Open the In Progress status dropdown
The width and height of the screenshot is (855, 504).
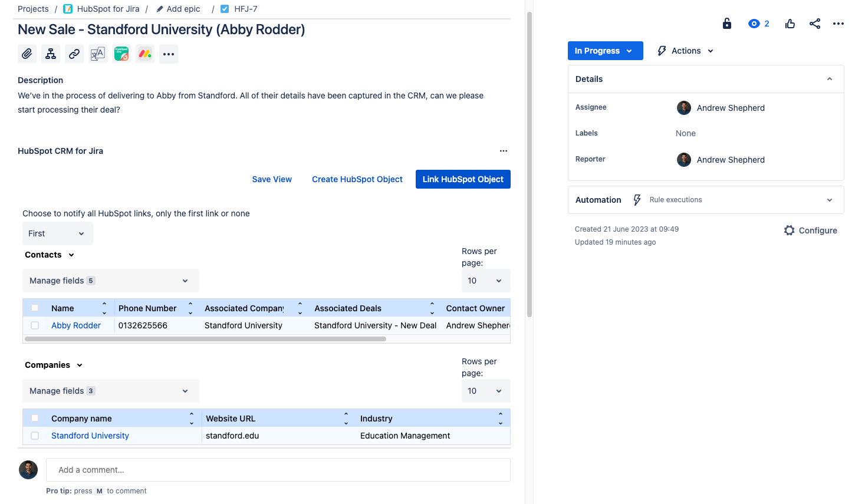pos(605,51)
